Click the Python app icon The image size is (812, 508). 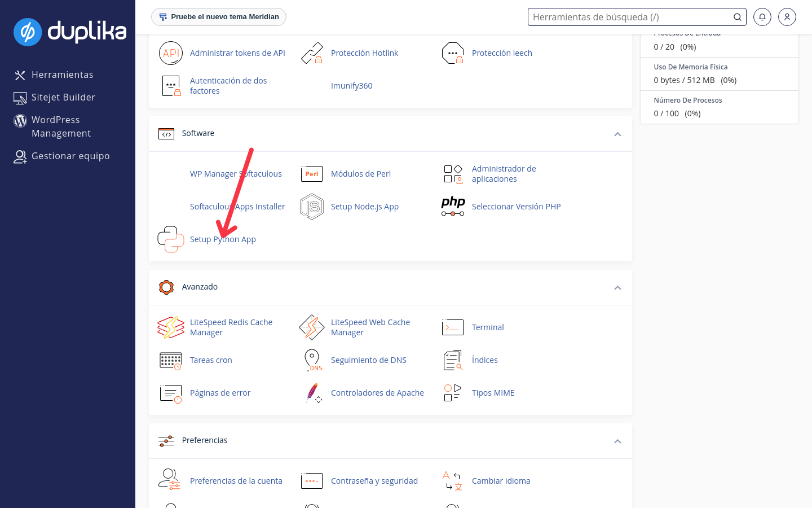click(171, 239)
